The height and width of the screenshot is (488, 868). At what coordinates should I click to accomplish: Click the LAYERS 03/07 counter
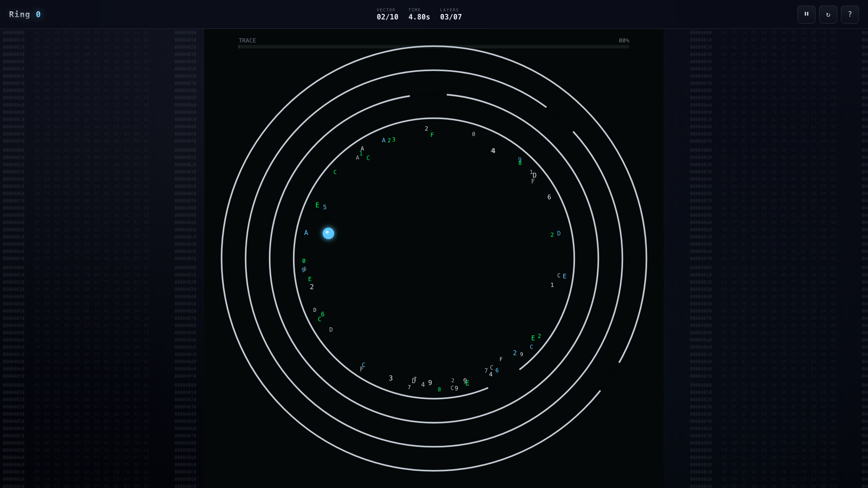coord(451,14)
